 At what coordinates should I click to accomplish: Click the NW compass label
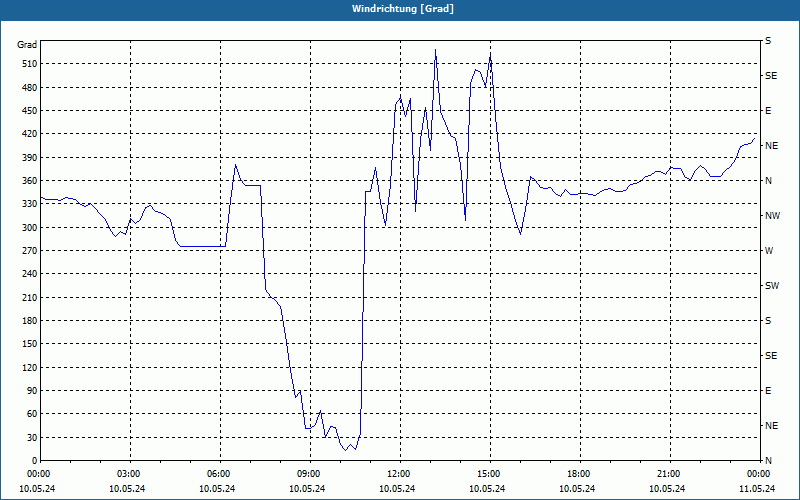[772, 216]
